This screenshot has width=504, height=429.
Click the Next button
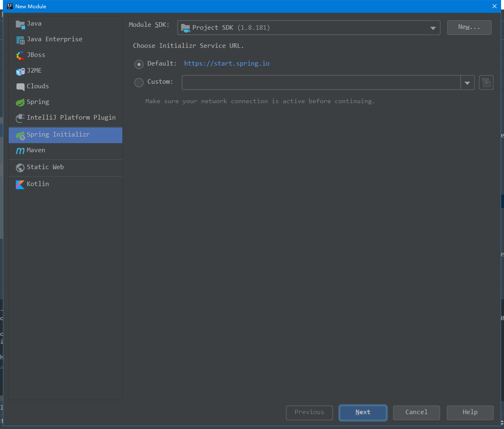(x=363, y=412)
